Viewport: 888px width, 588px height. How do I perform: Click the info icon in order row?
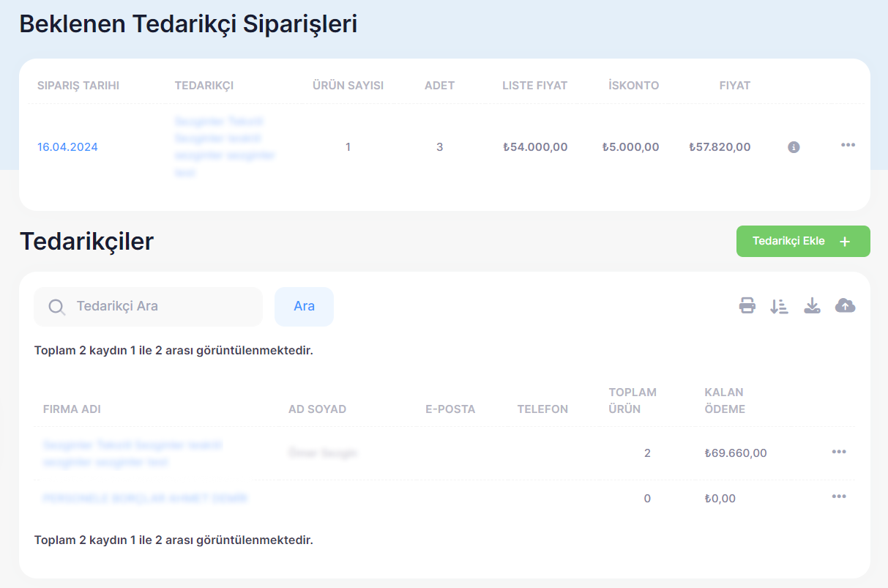pyautogui.click(x=794, y=147)
